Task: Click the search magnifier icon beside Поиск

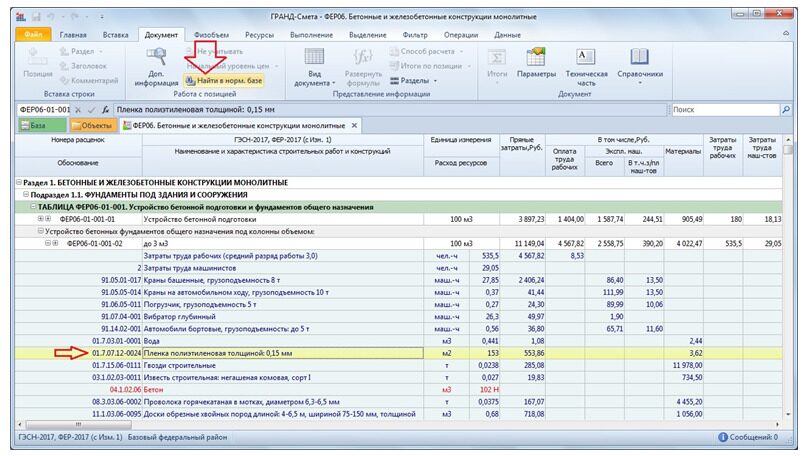Action: pyautogui.click(x=785, y=109)
